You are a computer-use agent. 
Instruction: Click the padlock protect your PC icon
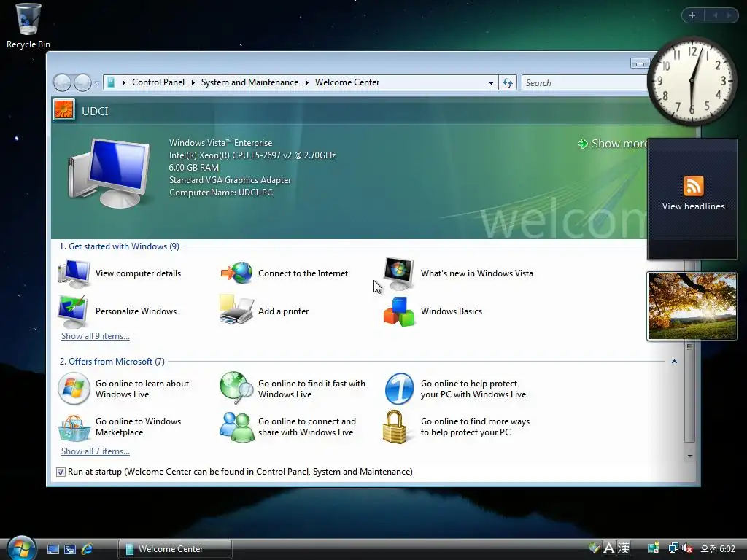[395, 427]
